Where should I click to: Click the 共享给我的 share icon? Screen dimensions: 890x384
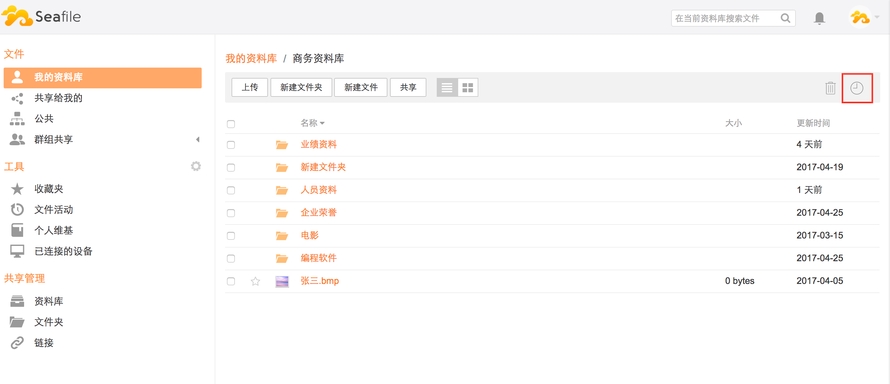point(18,98)
